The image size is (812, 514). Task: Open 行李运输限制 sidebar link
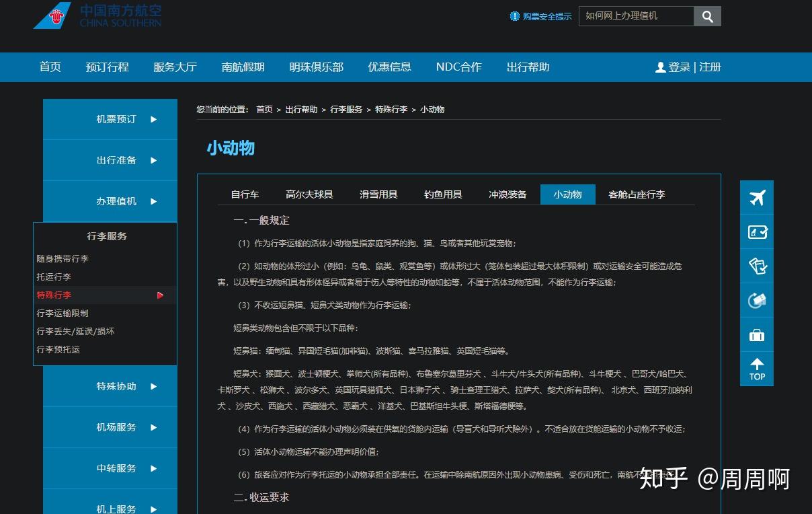(x=63, y=314)
